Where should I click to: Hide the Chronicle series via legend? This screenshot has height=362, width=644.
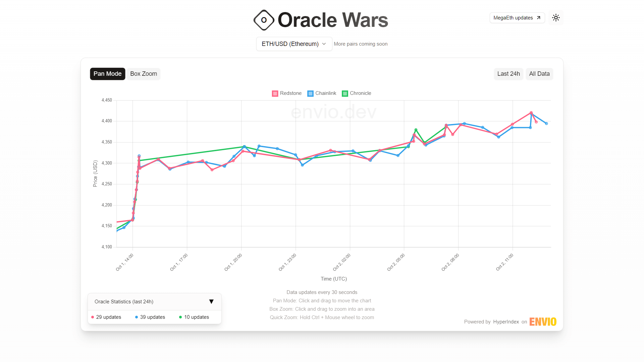[x=356, y=93]
